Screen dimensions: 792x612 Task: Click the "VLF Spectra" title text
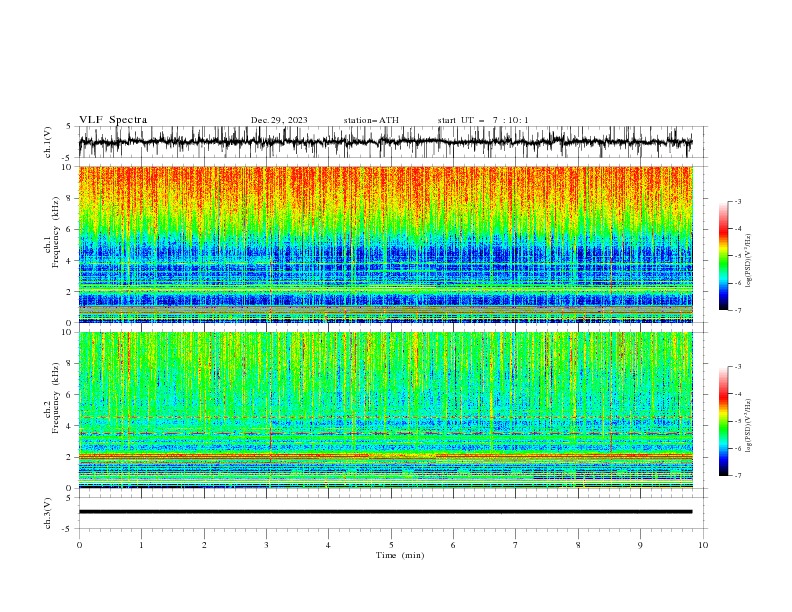click(x=113, y=120)
